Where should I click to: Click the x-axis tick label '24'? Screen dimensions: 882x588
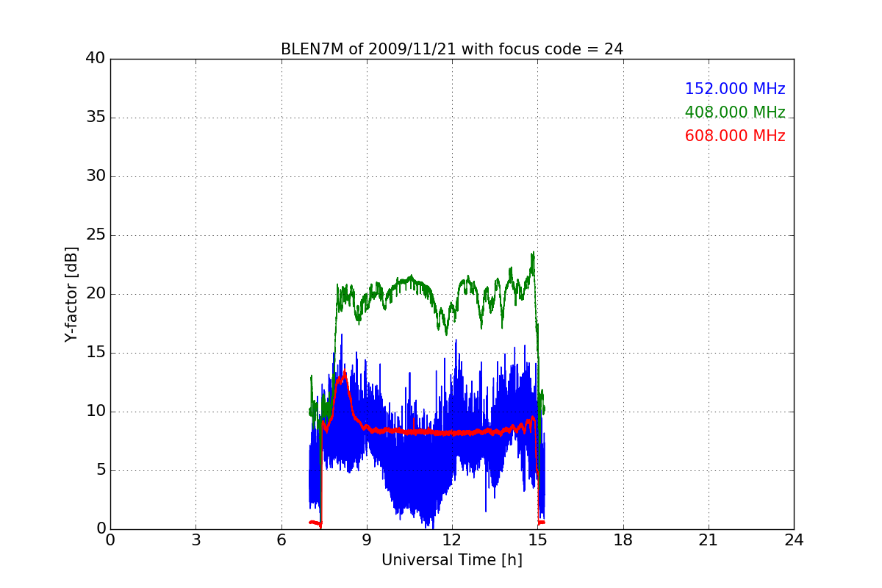pyautogui.click(x=794, y=540)
